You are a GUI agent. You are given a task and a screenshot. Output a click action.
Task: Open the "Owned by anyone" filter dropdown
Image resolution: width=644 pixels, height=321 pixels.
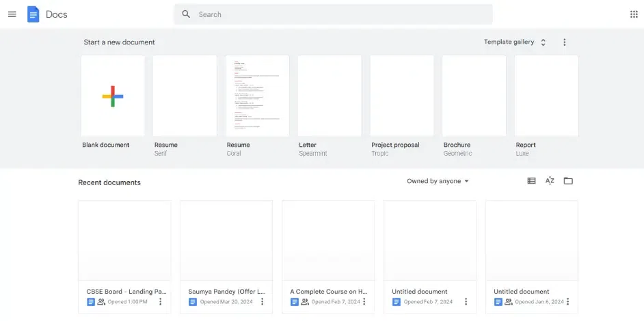pyautogui.click(x=438, y=182)
